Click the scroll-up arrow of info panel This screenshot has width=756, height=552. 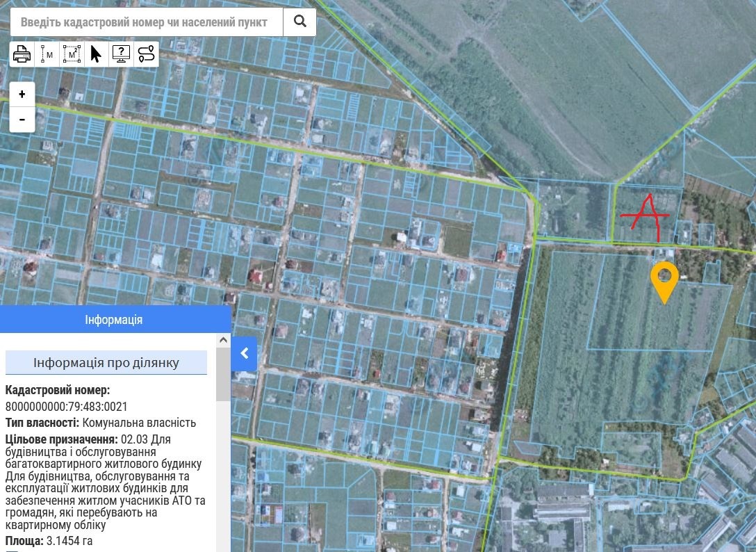coord(223,340)
